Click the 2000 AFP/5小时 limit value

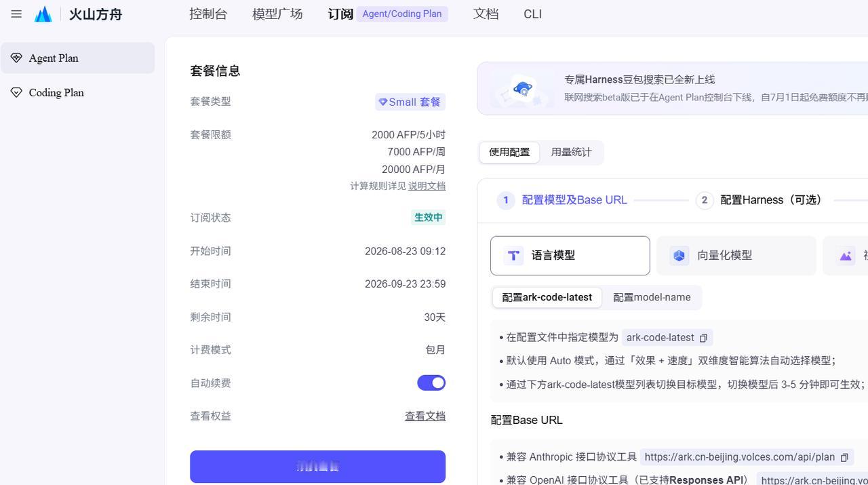click(x=408, y=134)
